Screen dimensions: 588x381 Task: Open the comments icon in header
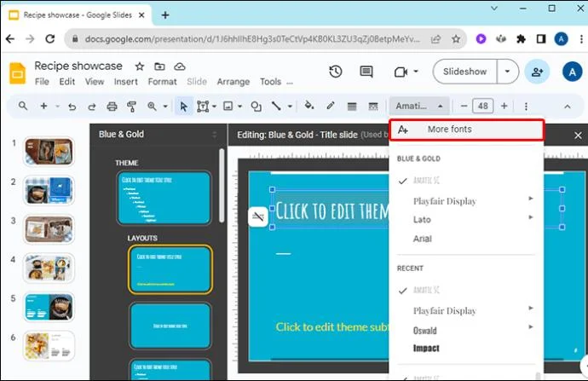tap(366, 72)
